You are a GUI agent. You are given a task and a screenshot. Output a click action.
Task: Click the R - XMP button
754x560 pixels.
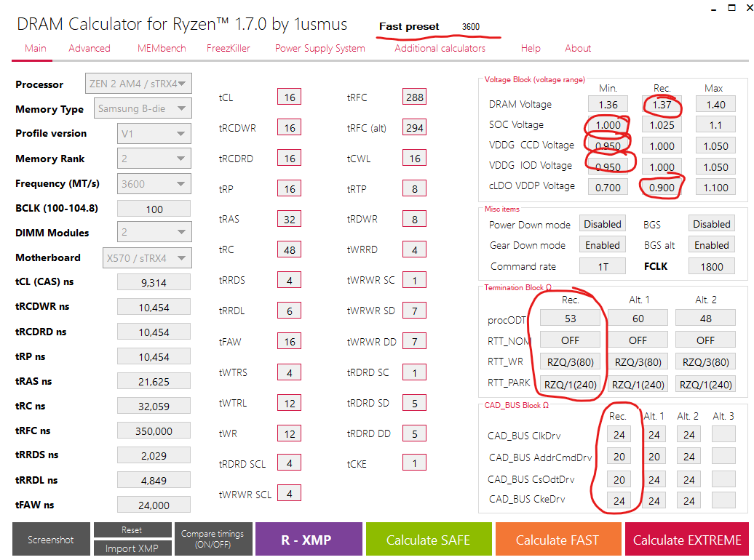[x=309, y=540]
